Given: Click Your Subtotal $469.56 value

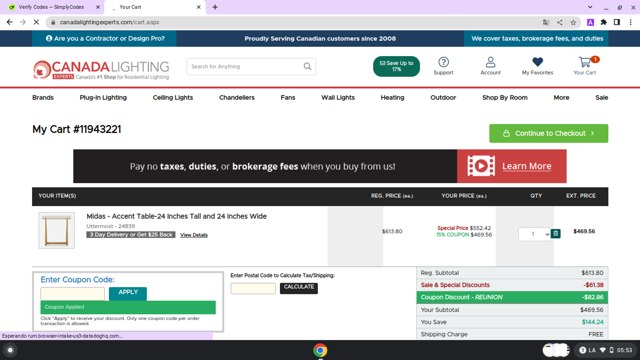Looking at the screenshot, I should coord(591,310).
